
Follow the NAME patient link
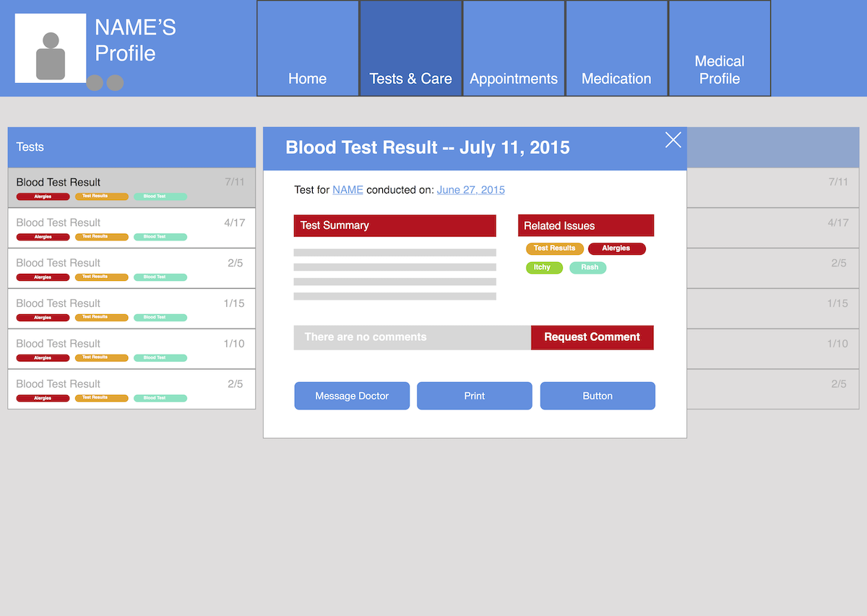click(348, 190)
